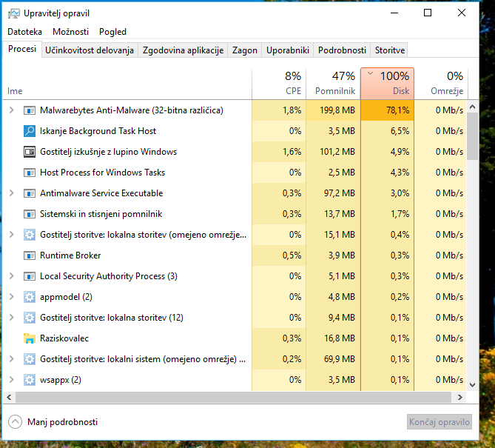Switch to the Učinkovitost delovanja tab
The image size is (495, 448).
click(x=90, y=50)
